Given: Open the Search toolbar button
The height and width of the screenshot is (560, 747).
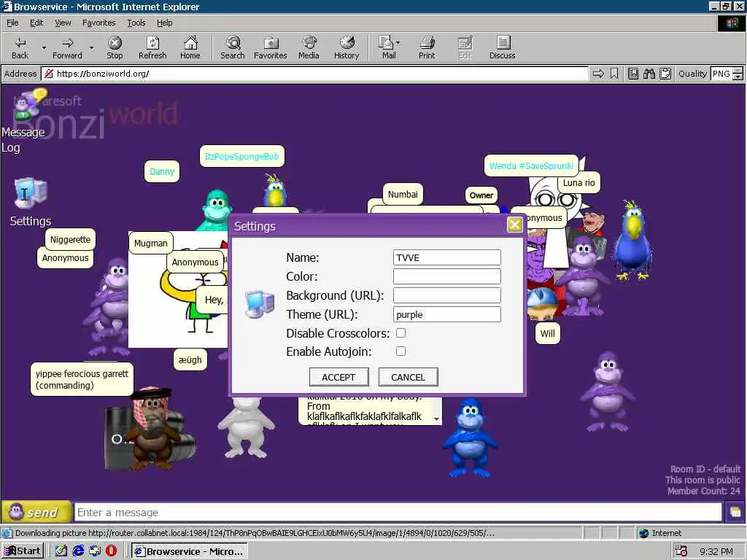Looking at the screenshot, I should (x=233, y=47).
